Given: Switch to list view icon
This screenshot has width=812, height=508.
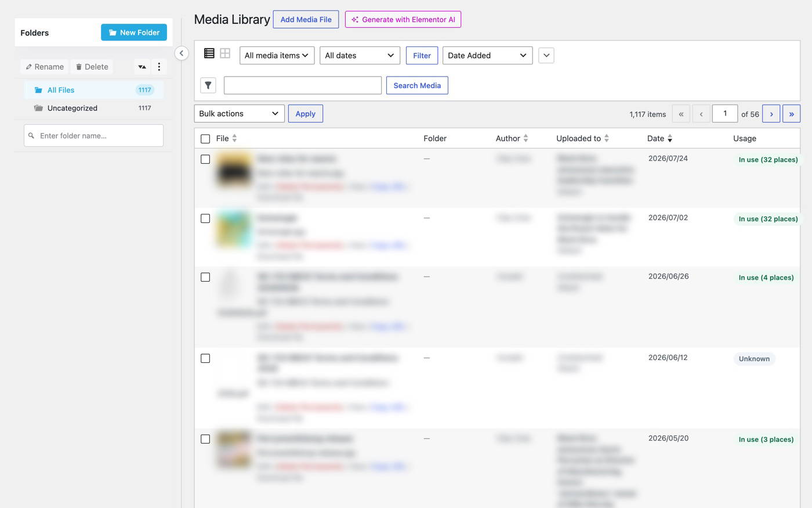Looking at the screenshot, I should 209,53.
